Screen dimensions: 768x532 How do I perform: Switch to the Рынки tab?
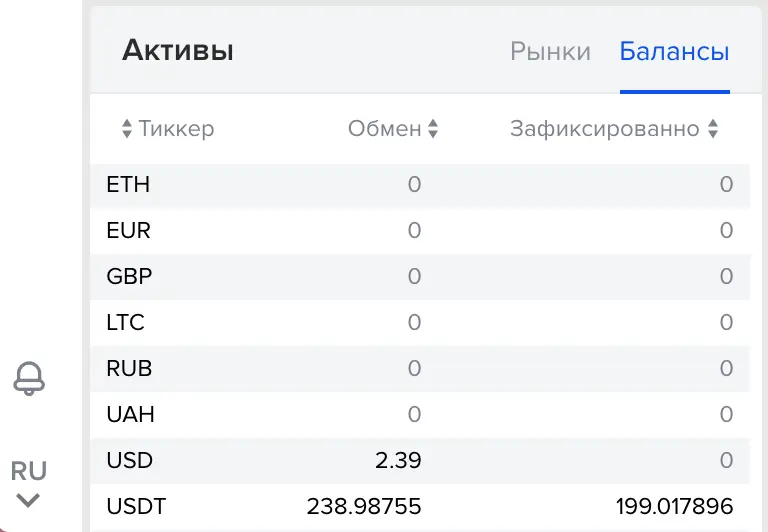click(x=550, y=52)
